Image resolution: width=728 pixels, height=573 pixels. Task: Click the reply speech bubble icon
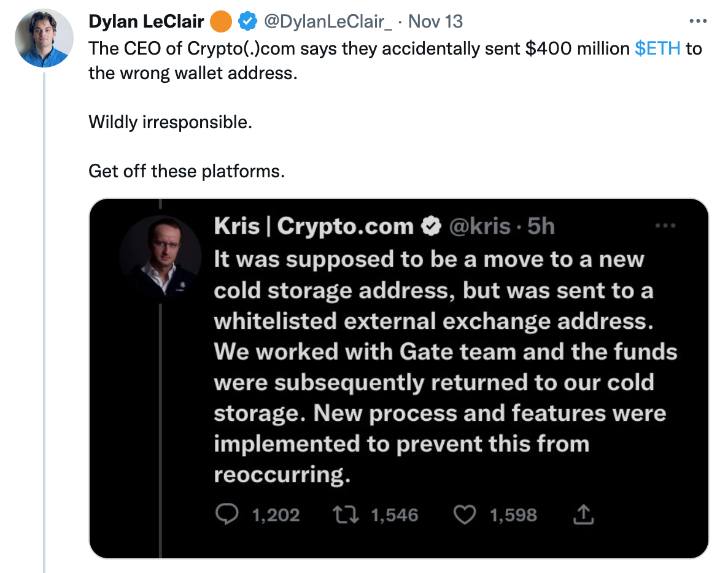click(230, 515)
